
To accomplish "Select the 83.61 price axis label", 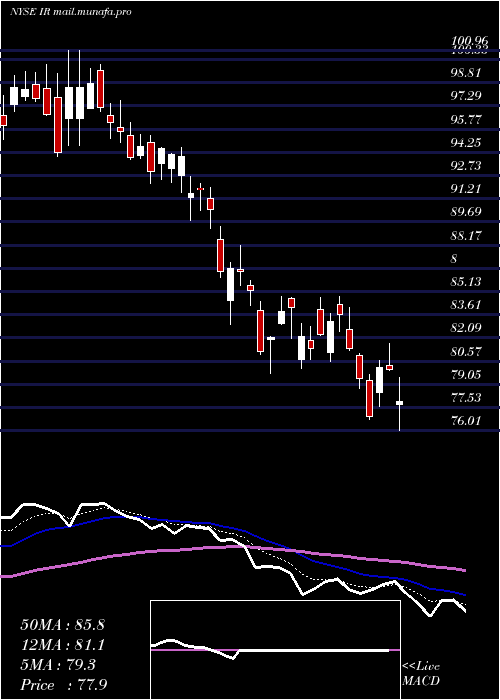I will coord(466,305).
